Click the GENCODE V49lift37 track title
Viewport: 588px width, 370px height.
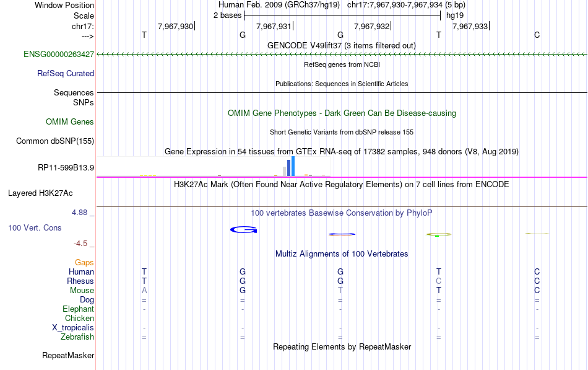342,46
